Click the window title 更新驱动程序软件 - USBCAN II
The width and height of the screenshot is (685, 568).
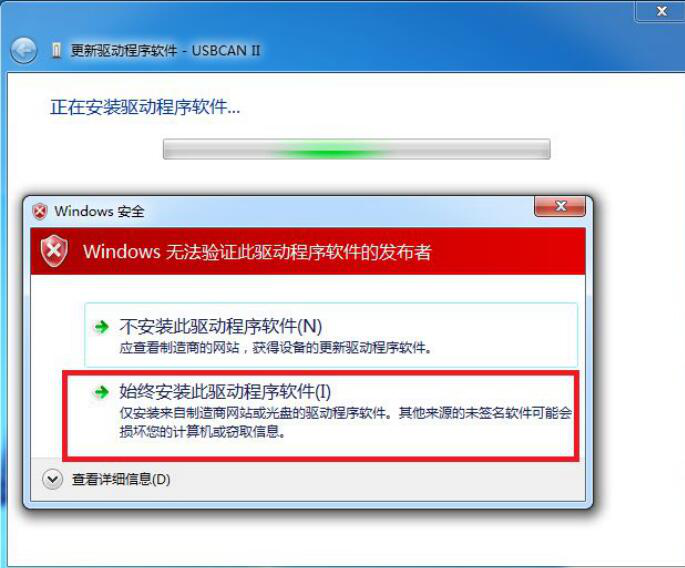point(166,51)
